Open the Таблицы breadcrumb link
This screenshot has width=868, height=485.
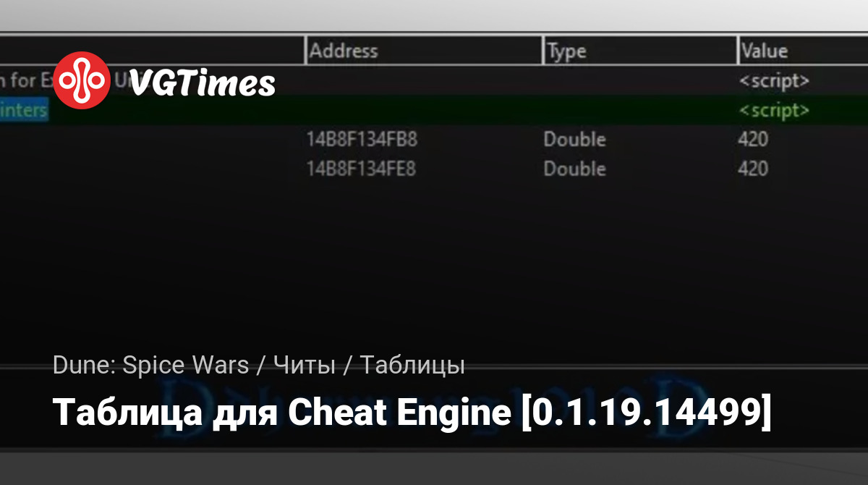[412, 366]
